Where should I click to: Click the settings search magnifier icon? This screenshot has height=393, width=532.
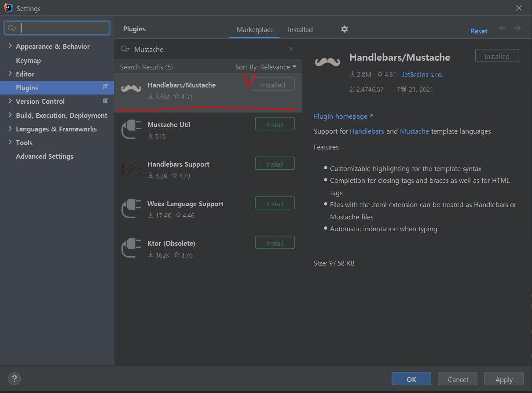click(11, 28)
